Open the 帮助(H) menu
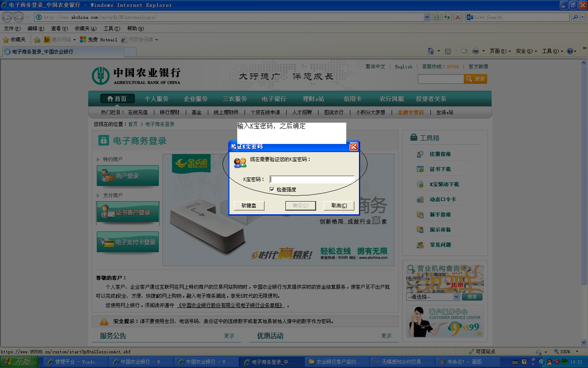The width and height of the screenshot is (588, 368). coord(136,29)
